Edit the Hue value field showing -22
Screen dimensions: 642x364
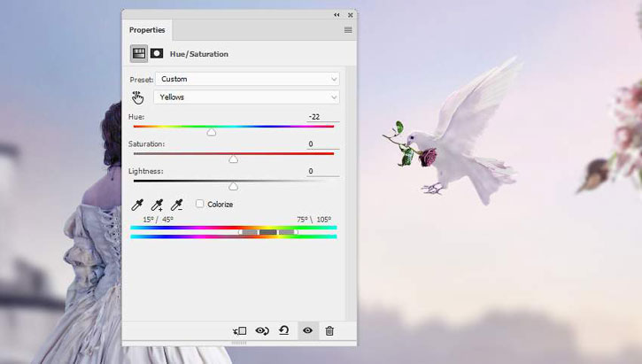tap(323, 117)
